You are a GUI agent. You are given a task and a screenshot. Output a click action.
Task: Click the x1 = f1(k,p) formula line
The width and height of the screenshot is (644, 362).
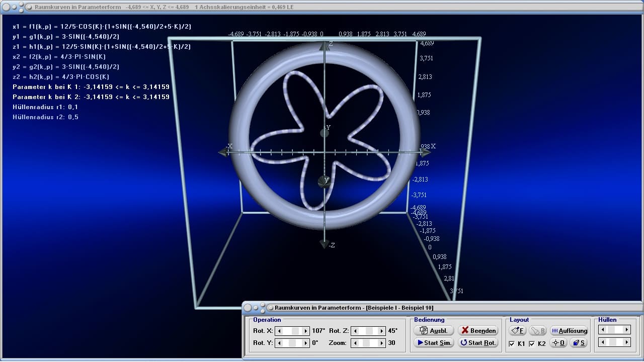click(x=102, y=26)
